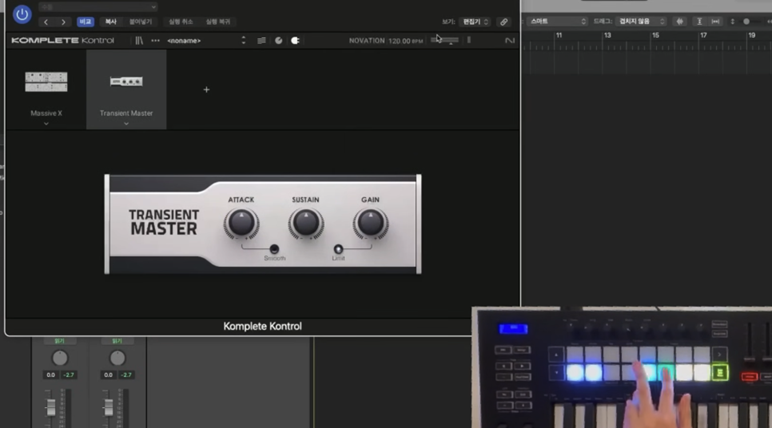Click the link chain icon

pos(504,21)
